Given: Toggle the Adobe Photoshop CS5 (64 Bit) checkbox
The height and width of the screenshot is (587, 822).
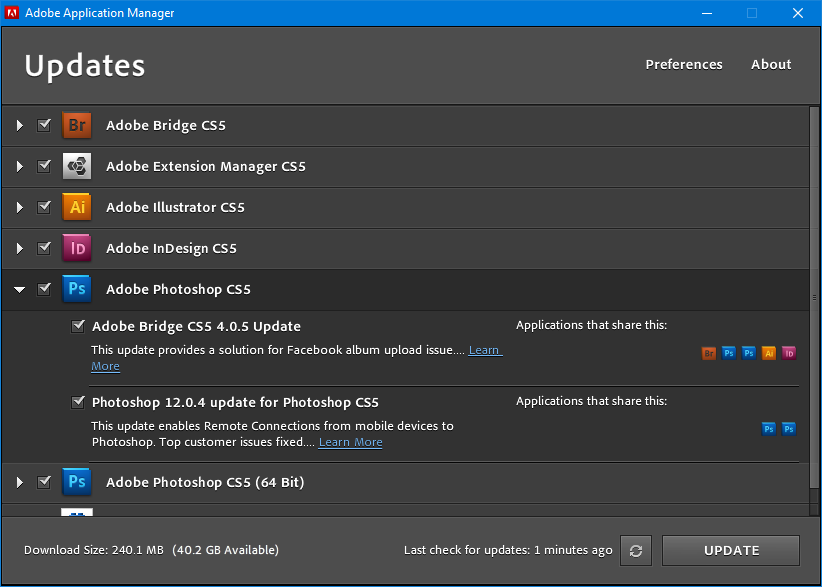Looking at the screenshot, I should coord(44,482).
